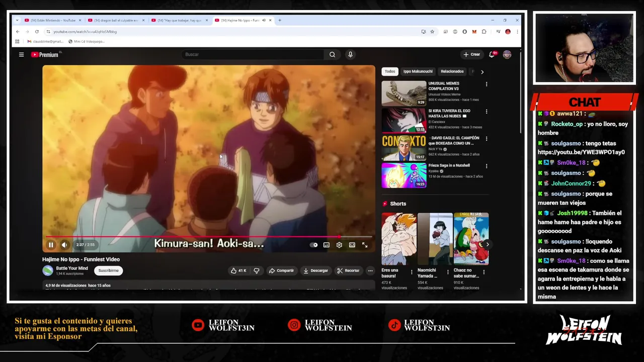The width and height of the screenshot is (644, 362).
Task: Reload the current page
Action: tap(37, 31)
